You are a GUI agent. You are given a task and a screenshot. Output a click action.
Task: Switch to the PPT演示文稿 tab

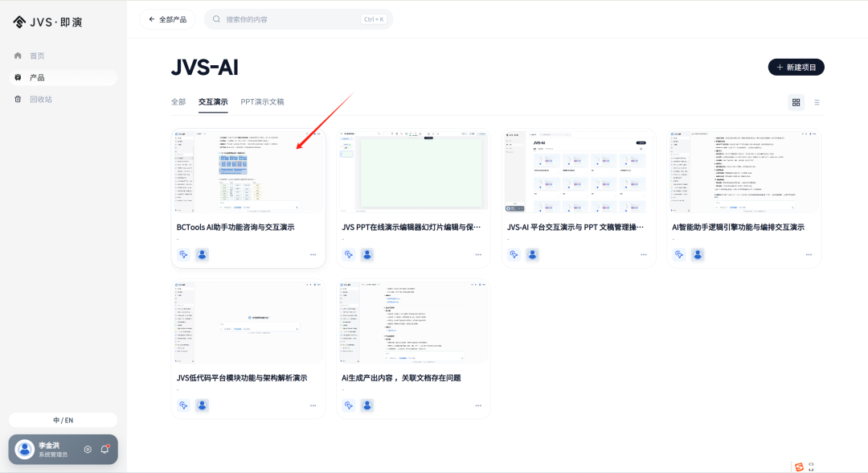point(262,102)
